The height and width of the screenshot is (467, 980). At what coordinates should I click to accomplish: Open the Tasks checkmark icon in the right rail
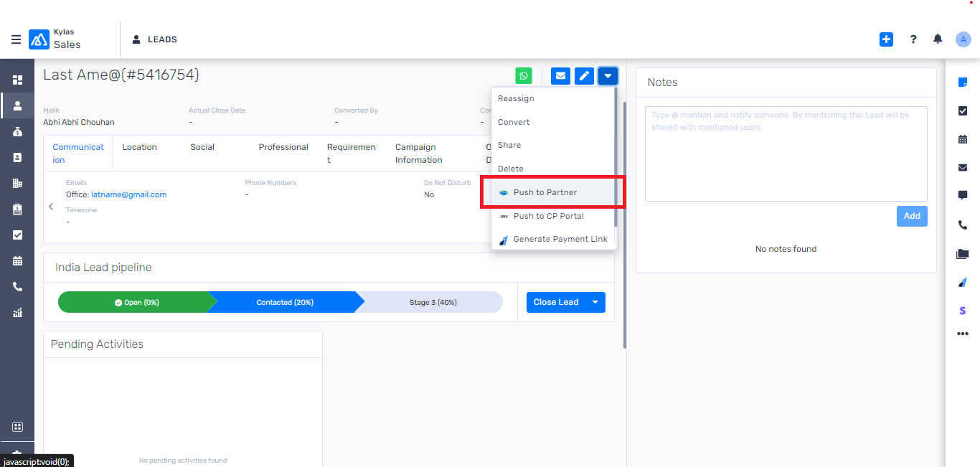coord(962,110)
